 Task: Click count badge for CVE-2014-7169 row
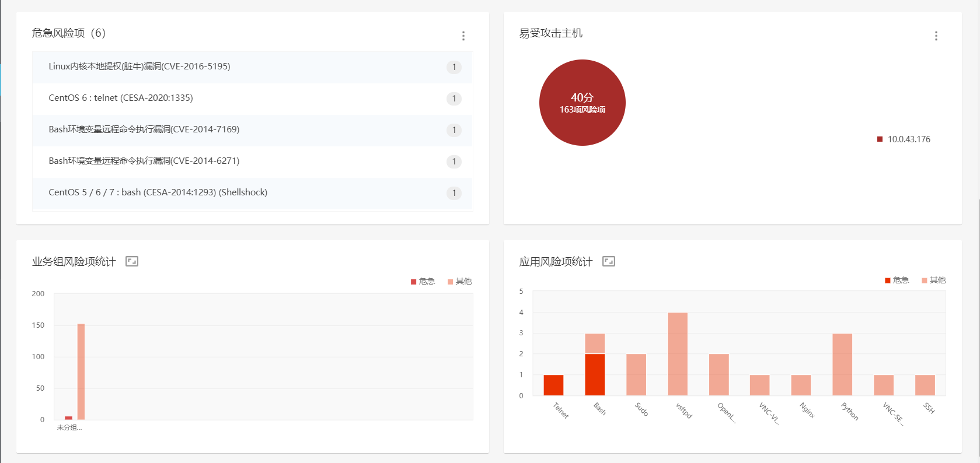pyautogui.click(x=454, y=130)
